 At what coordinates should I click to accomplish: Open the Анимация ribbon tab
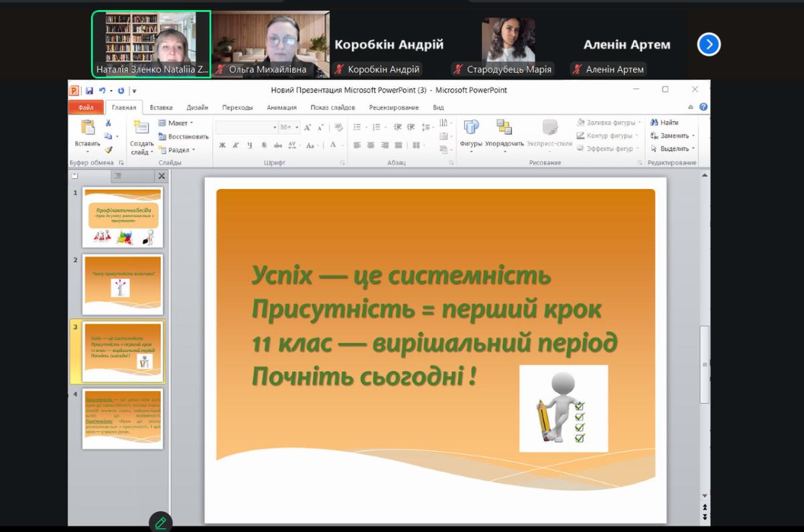pos(281,107)
